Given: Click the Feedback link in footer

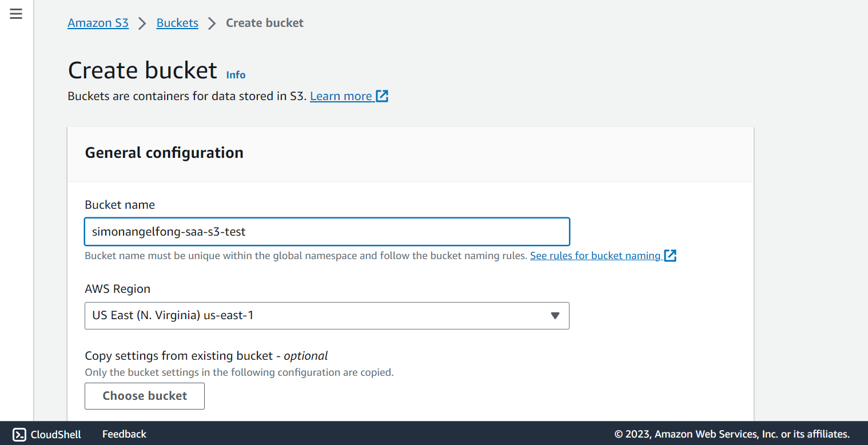Looking at the screenshot, I should click(x=124, y=434).
